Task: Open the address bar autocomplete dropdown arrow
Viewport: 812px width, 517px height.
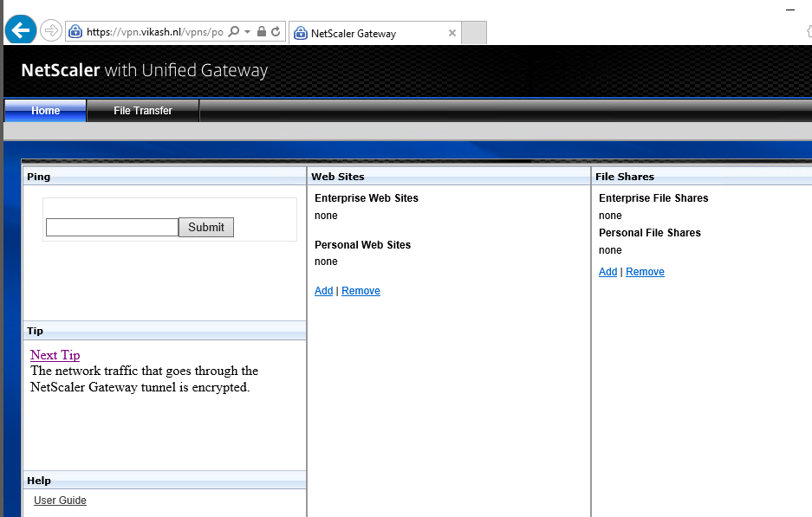Action: (248, 31)
